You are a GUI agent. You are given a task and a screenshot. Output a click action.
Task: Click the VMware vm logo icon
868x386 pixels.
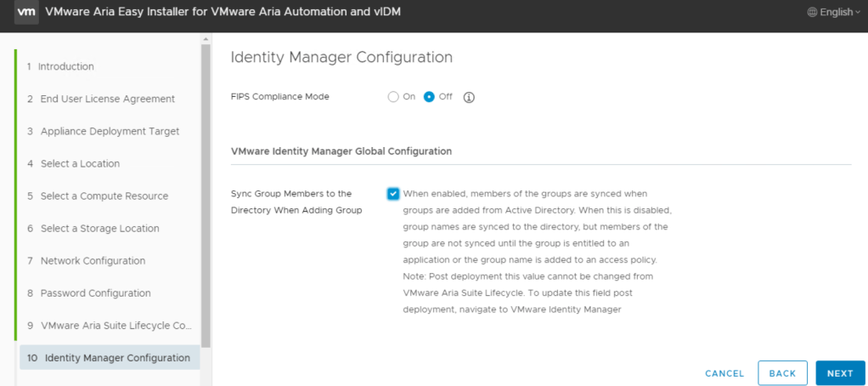point(26,12)
